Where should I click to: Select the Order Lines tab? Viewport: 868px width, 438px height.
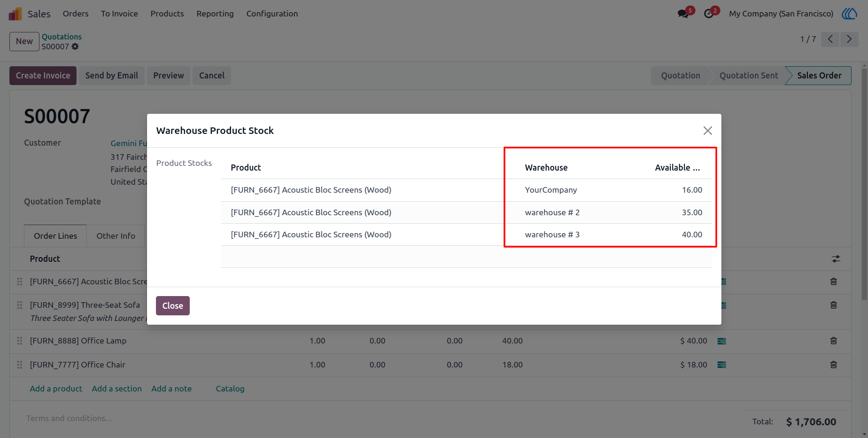coord(55,236)
